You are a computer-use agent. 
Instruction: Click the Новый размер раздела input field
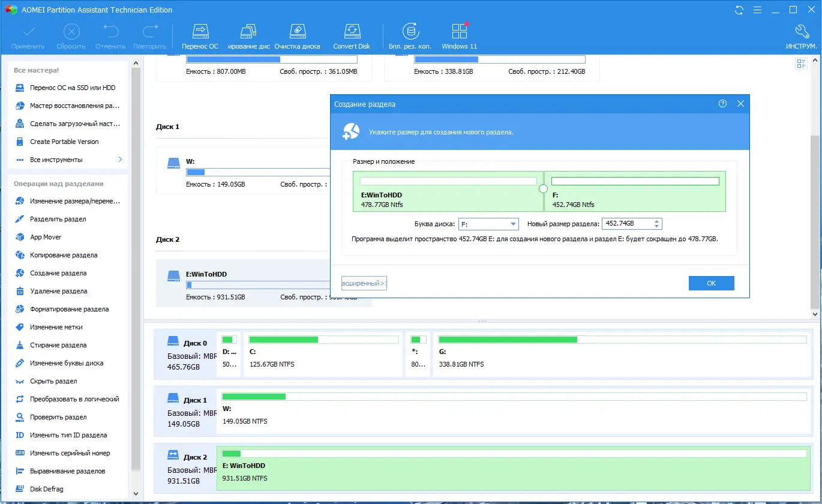coord(626,224)
